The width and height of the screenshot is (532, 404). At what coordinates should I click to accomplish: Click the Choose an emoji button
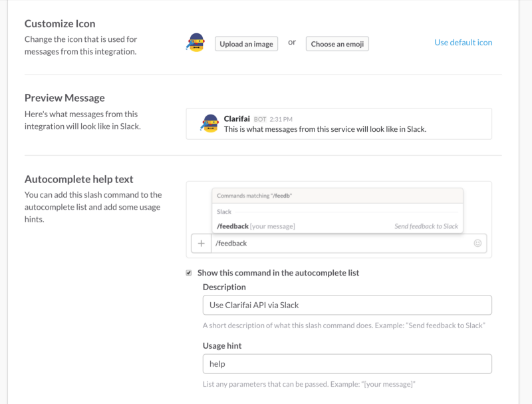click(x=337, y=44)
